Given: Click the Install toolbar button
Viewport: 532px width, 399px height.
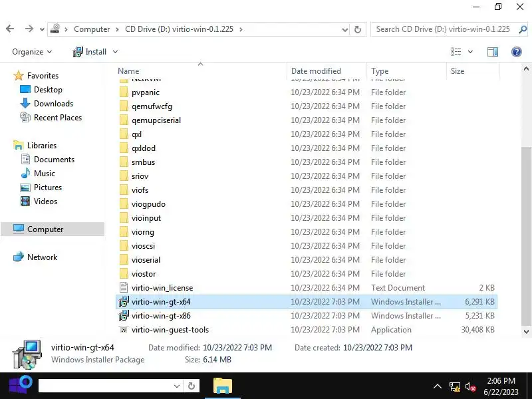Looking at the screenshot, I should tap(90, 52).
